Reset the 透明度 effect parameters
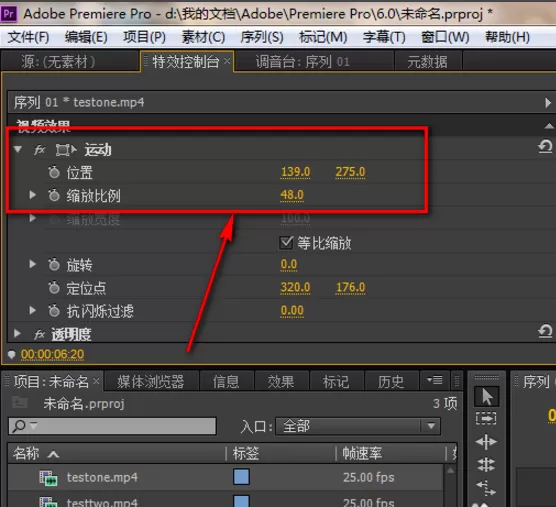The height and width of the screenshot is (507, 556). [x=545, y=331]
